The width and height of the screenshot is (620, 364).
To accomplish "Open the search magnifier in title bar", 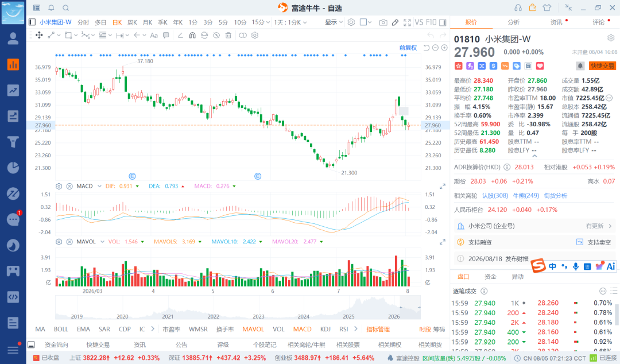I will 65,8.
